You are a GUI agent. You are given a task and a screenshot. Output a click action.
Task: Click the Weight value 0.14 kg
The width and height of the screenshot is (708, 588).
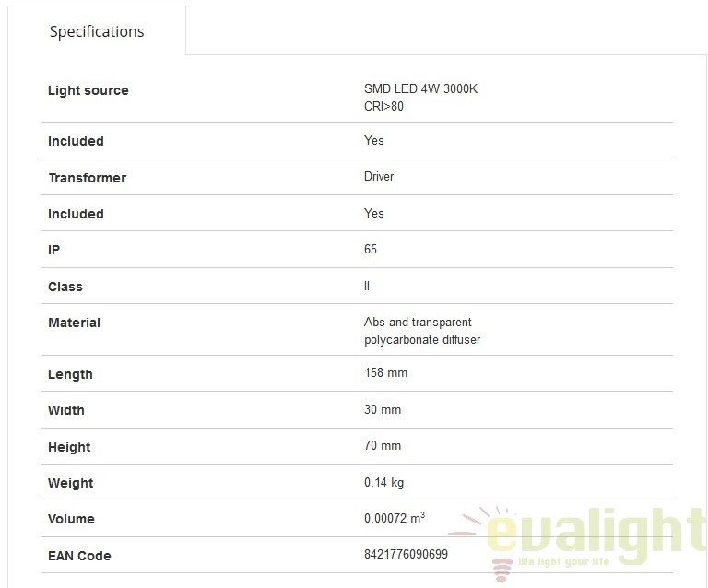[x=383, y=482]
